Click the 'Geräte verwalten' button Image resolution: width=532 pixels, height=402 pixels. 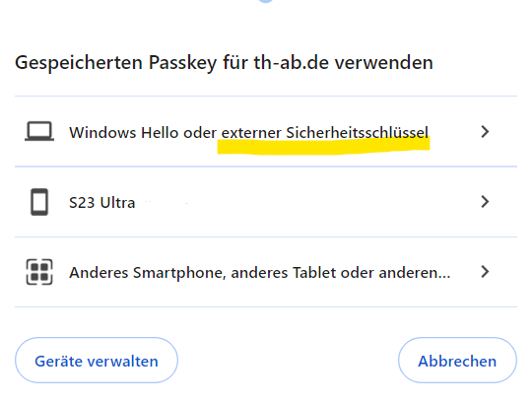point(97,361)
